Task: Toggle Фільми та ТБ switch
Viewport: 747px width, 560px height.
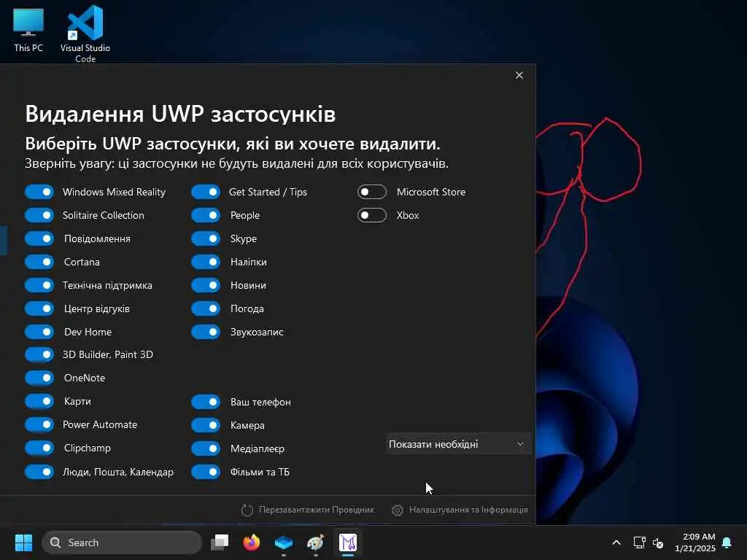Action: 206,472
